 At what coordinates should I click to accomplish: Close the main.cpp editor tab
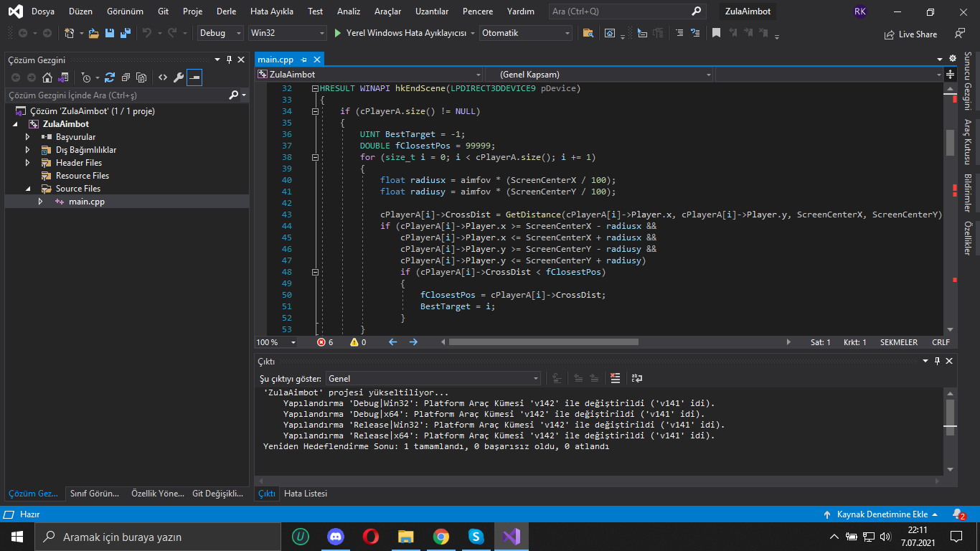click(316, 60)
